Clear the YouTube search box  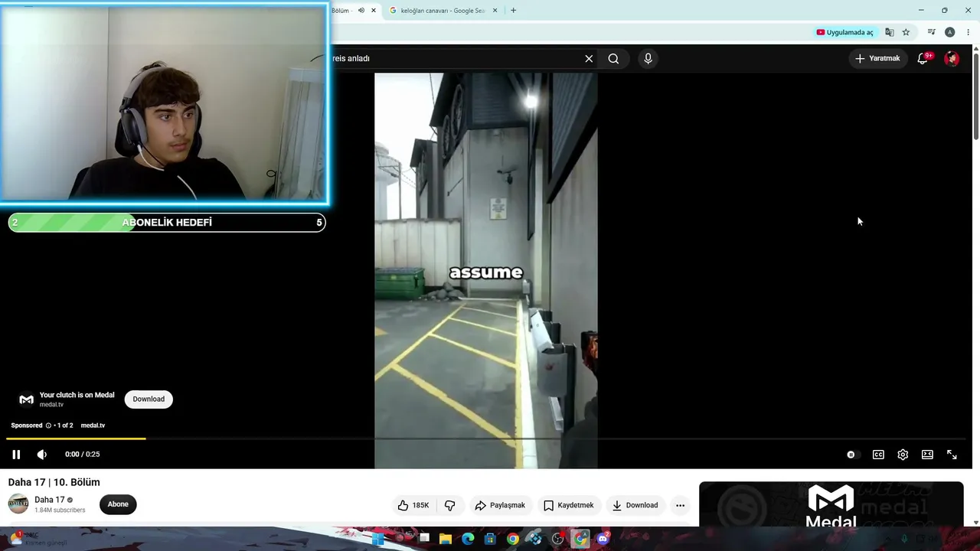tap(589, 58)
